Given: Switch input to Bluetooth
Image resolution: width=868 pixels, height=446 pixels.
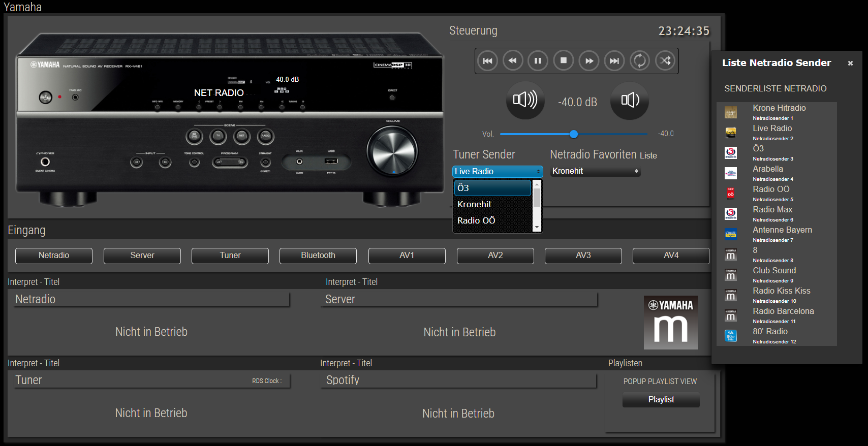Looking at the screenshot, I should point(318,256).
